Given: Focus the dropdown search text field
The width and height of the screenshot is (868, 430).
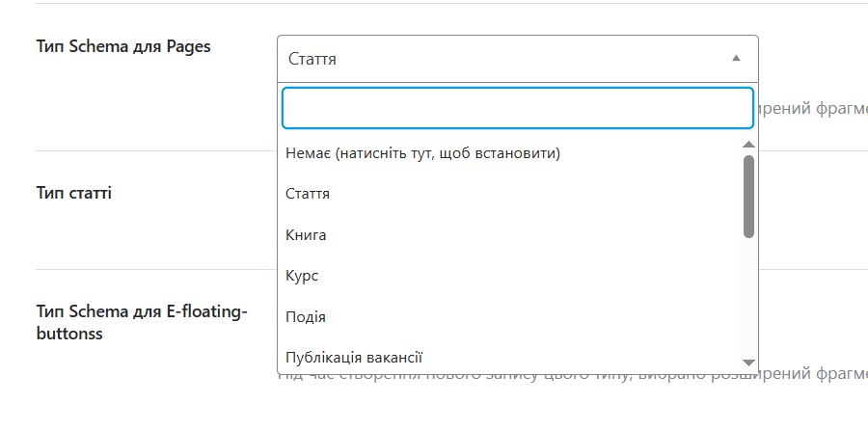Looking at the screenshot, I should tap(517, 108).
